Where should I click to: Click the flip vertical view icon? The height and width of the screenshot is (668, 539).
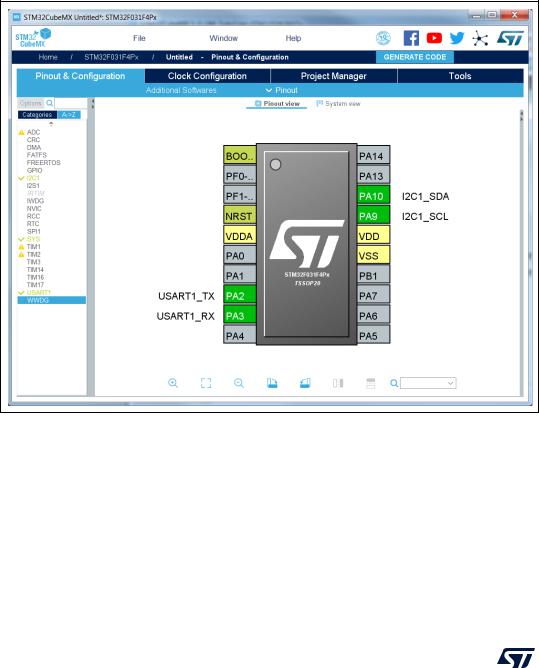(371, 383)
